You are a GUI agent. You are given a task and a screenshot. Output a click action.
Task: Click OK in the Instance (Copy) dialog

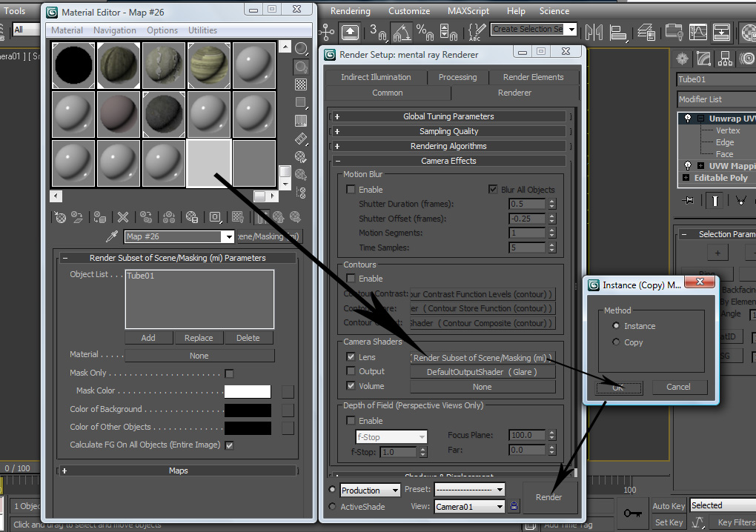click(619, 387)
